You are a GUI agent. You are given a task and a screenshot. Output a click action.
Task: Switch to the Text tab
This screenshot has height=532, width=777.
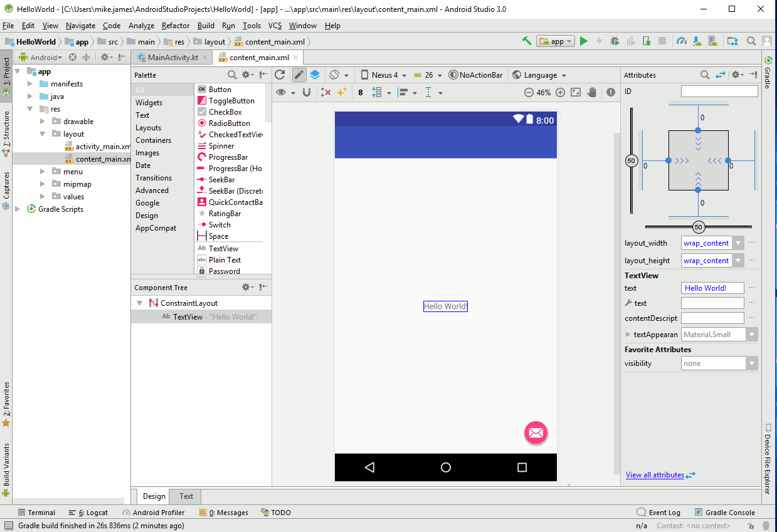click(x=186, y=496)
